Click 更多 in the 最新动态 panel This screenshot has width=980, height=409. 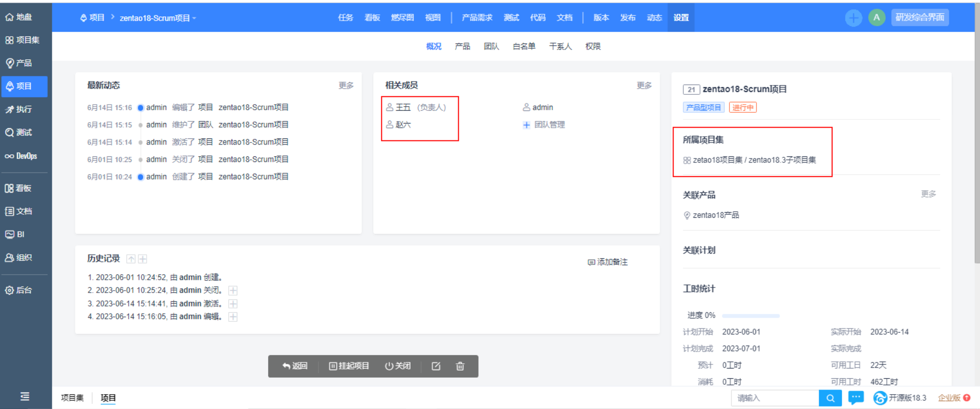(346, 86)
